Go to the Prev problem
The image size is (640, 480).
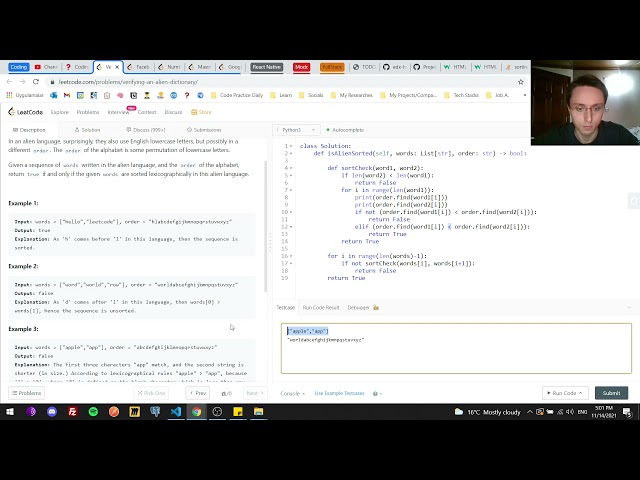pos(198,393)
